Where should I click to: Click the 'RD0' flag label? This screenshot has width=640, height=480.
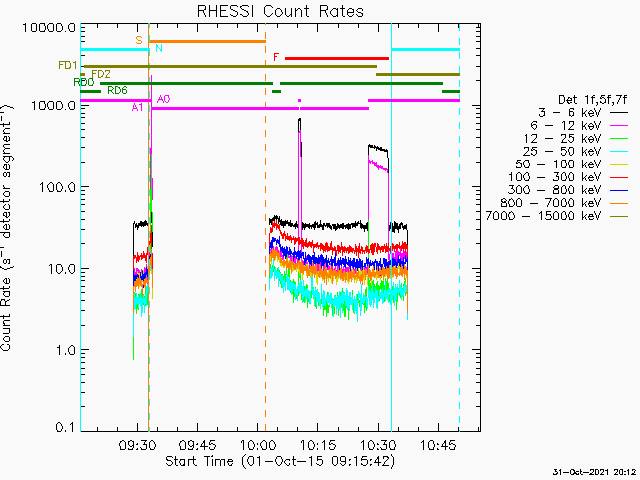(84, 82)
